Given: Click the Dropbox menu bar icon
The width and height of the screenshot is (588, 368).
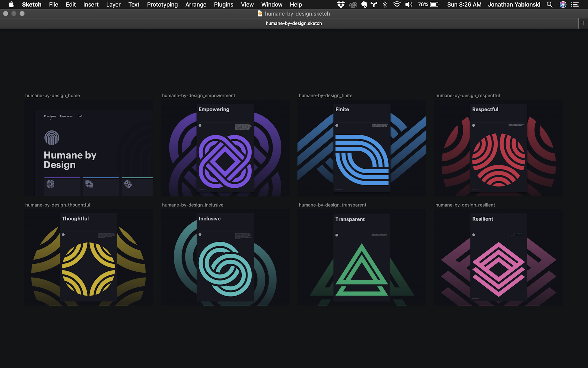Looking at the screenshot, I should click(341, 5).
